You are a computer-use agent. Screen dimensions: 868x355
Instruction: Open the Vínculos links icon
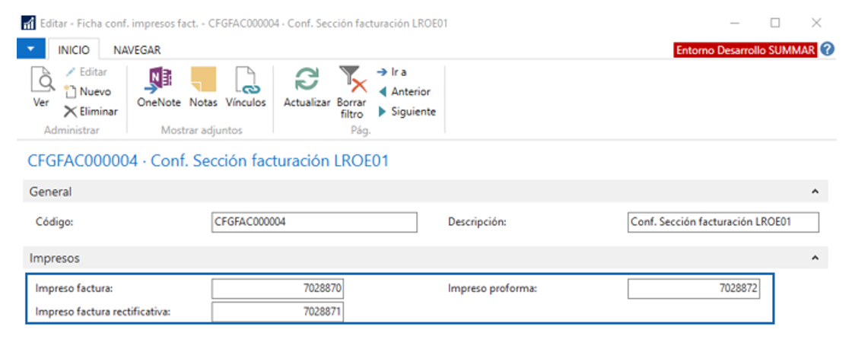pos(246,81)
